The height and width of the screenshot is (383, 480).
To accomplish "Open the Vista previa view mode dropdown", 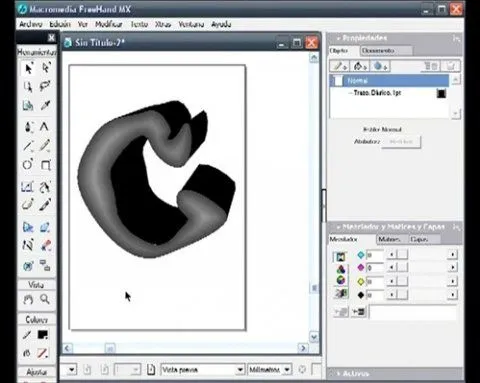I will [x=240, y=370].
